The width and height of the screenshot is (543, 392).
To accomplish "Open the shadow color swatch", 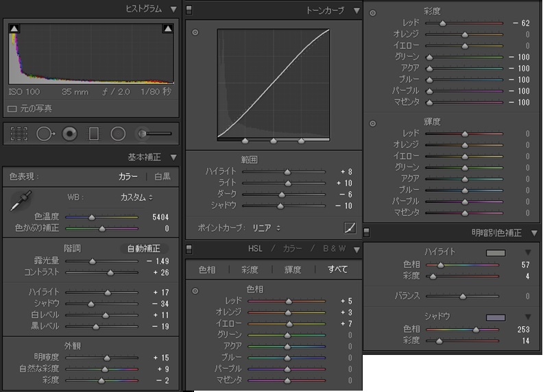I will [496, 317].
